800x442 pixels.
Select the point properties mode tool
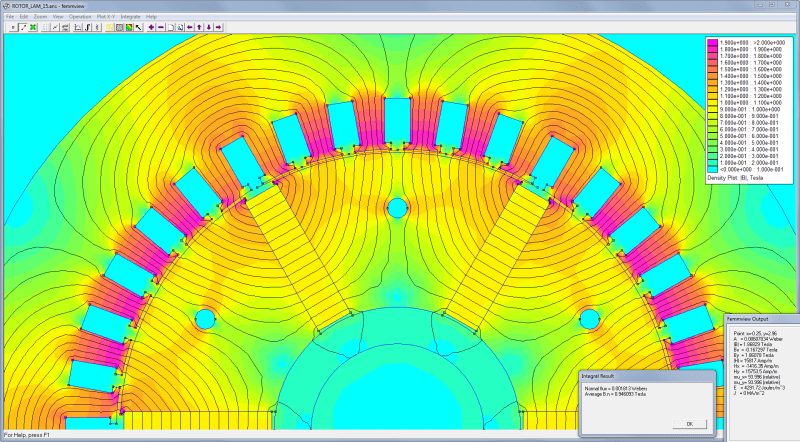[x=13, y=27]
